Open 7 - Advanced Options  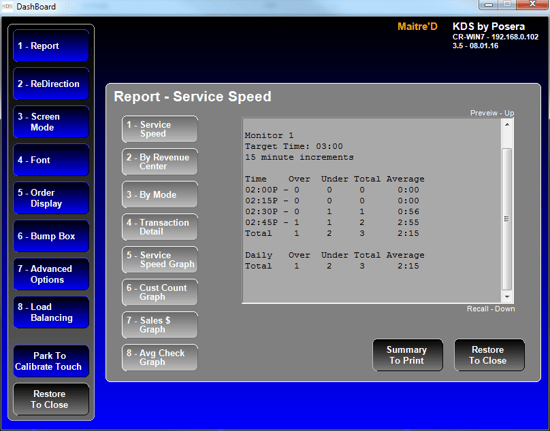[51, 274]
